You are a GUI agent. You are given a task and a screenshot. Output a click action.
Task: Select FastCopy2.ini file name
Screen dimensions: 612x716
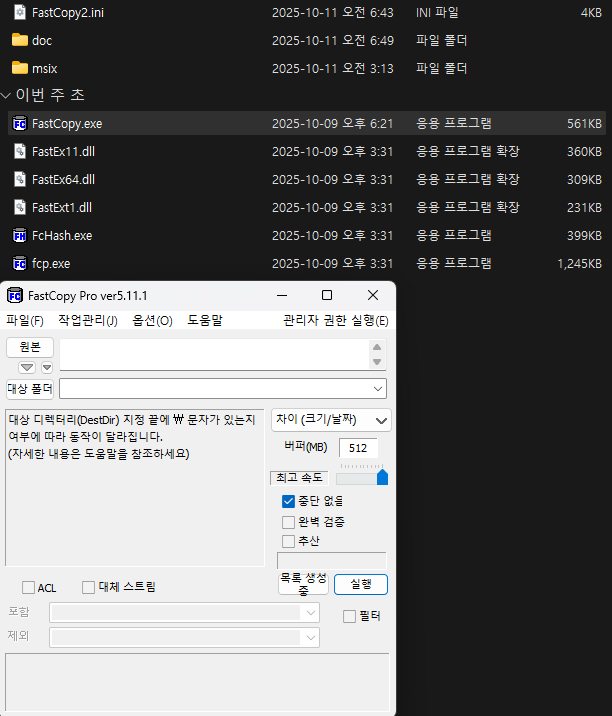tap(68, 13)
